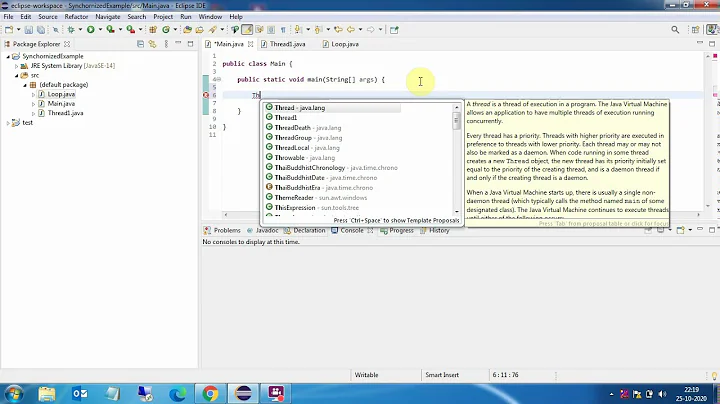Open the External Tools dropdown arrow

click(x=141, y=30)
